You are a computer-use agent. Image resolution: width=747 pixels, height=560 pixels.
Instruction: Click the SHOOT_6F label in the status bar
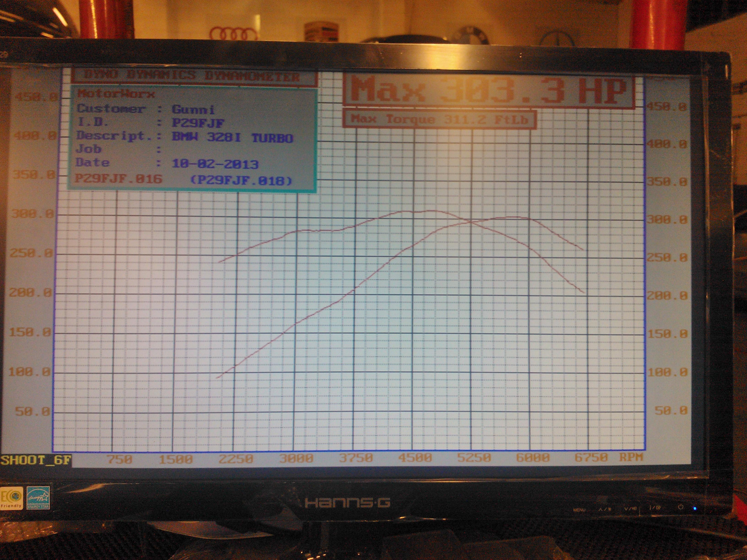[x=35, y=460]
